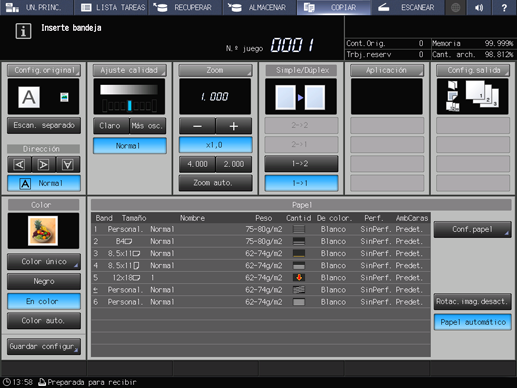Screen dimensions: 517x388
Task: Click the speaker volume icon
Action: point(479,7)
